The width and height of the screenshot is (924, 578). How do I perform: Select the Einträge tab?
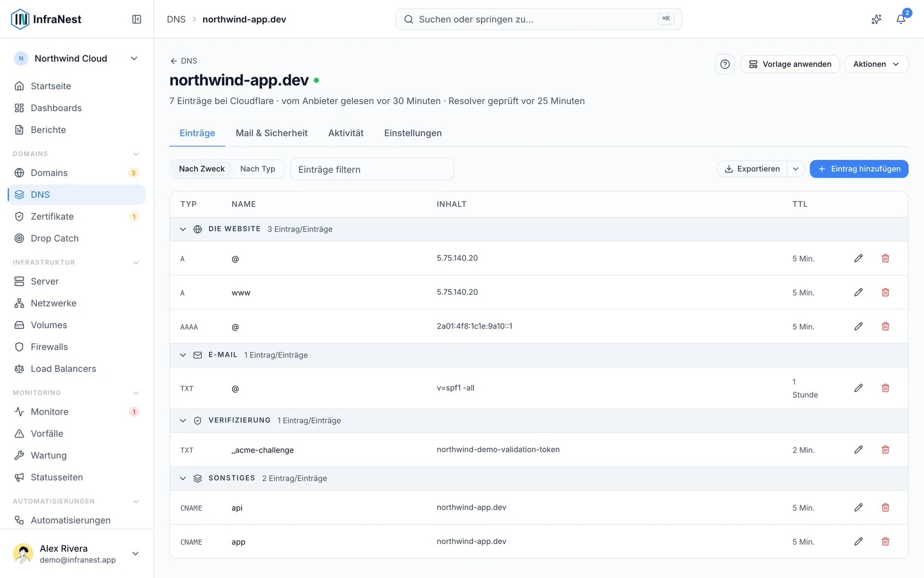[197, 133]
